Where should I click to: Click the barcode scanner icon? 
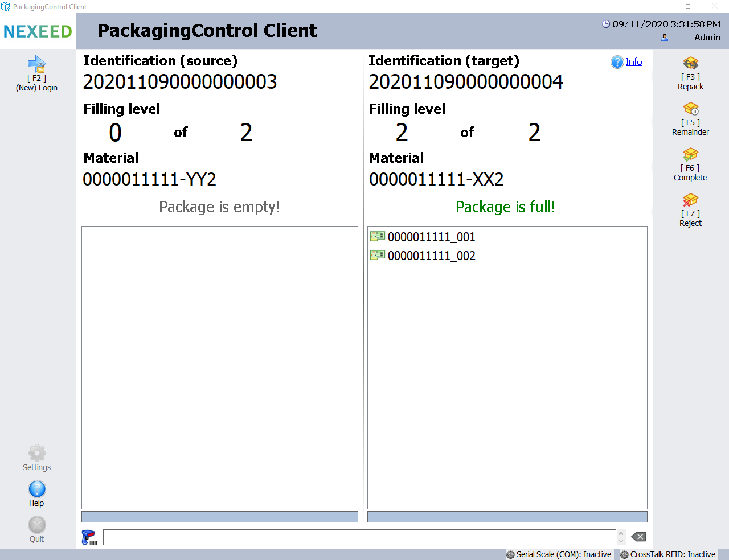point(89,537)
